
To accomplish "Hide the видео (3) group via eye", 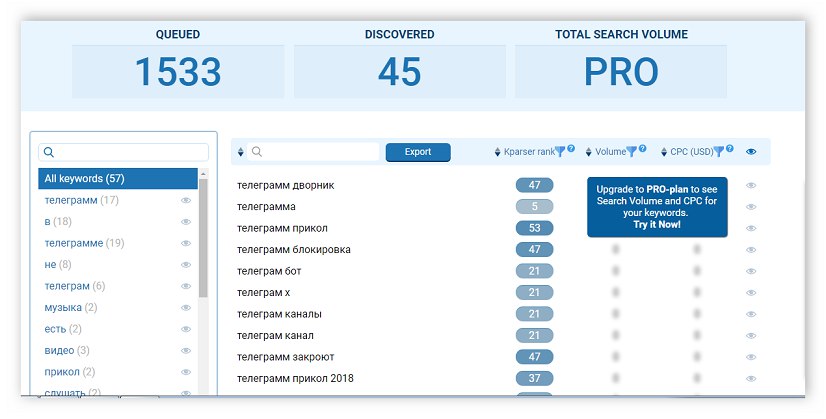I will pyautogui.click(x=186, y=350).
